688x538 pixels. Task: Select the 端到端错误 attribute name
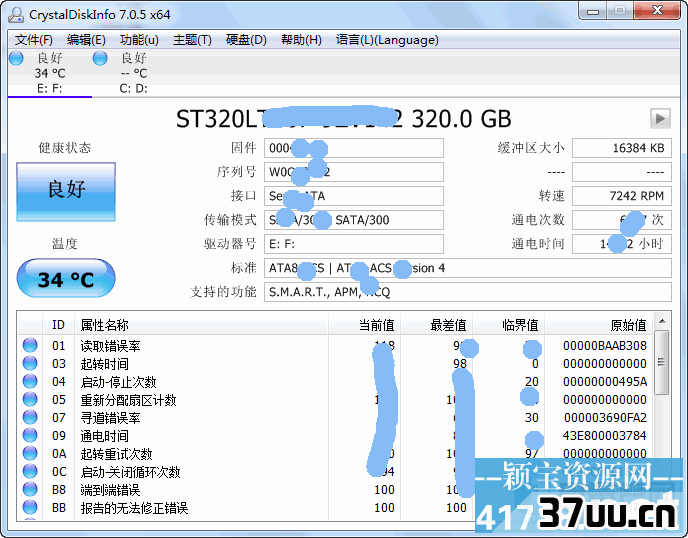110,490
